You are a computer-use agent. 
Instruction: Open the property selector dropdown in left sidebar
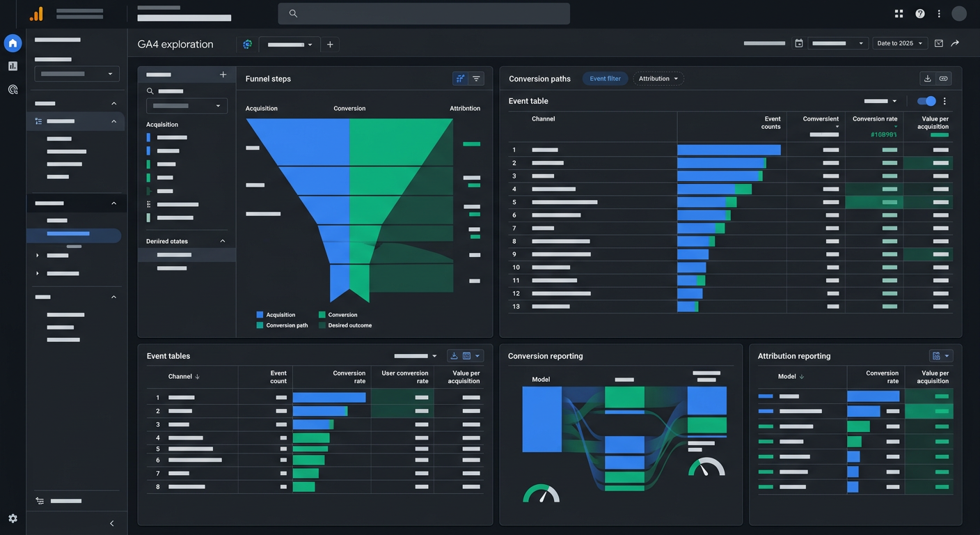point(77,74)
